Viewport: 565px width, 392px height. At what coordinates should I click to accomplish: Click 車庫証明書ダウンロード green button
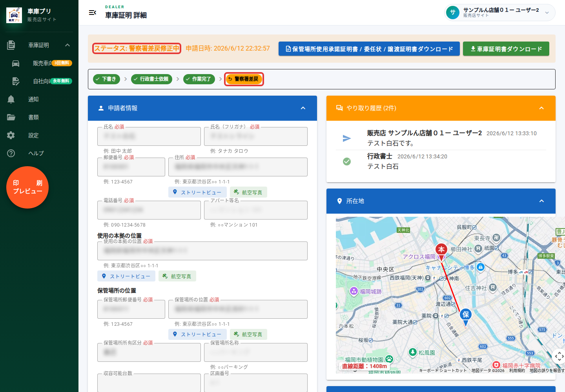506,49
